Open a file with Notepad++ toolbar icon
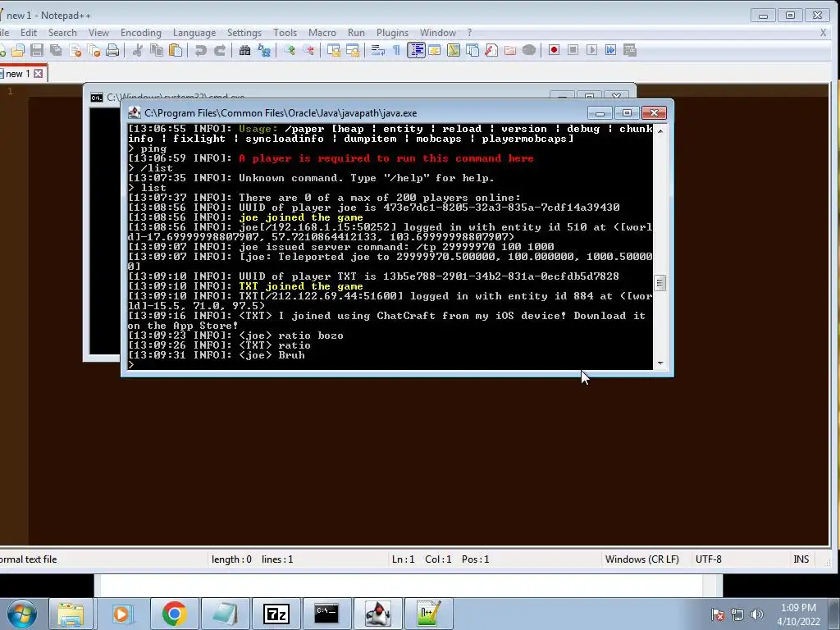Screen dimensions: 840x630 pyautogui.click(x=18, y=50)
